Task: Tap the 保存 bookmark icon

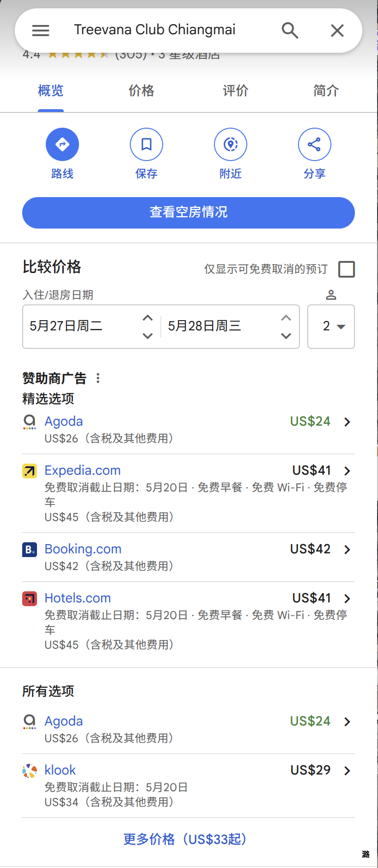Action: coord(146,144)
